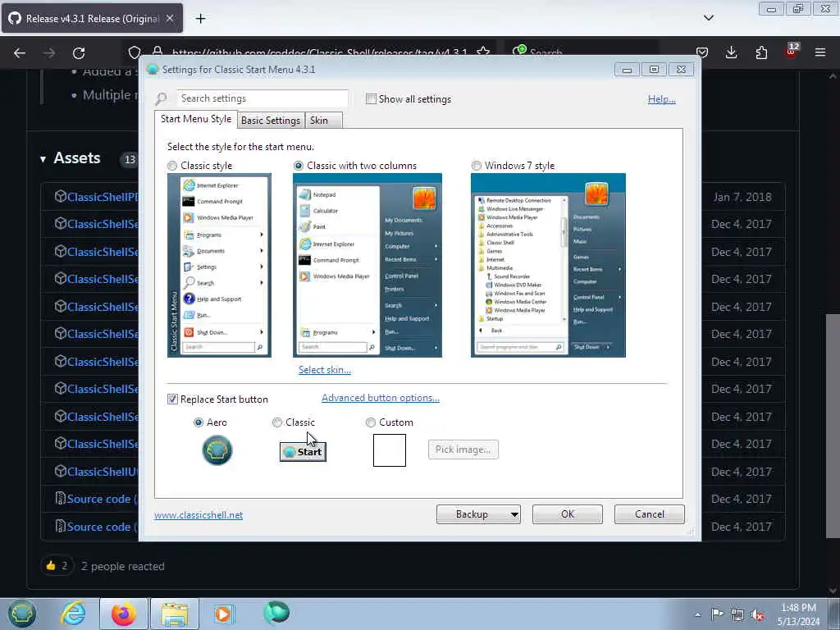Reload the page in Firefox

79,53
